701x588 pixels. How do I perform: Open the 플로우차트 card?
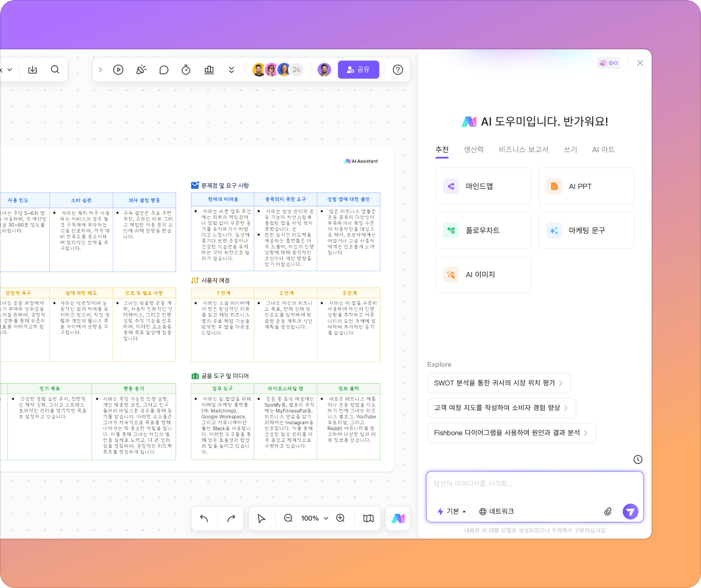pyautogui.click(x=483, y=230)
